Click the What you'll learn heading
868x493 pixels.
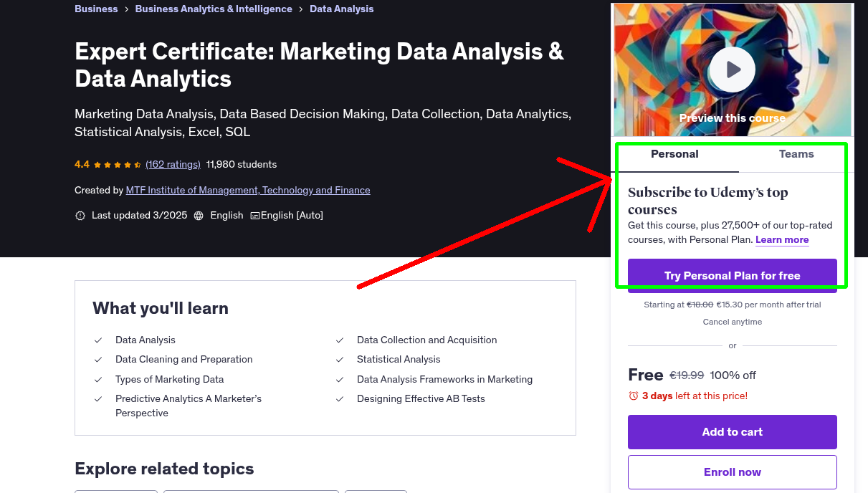tap(161, 309)
